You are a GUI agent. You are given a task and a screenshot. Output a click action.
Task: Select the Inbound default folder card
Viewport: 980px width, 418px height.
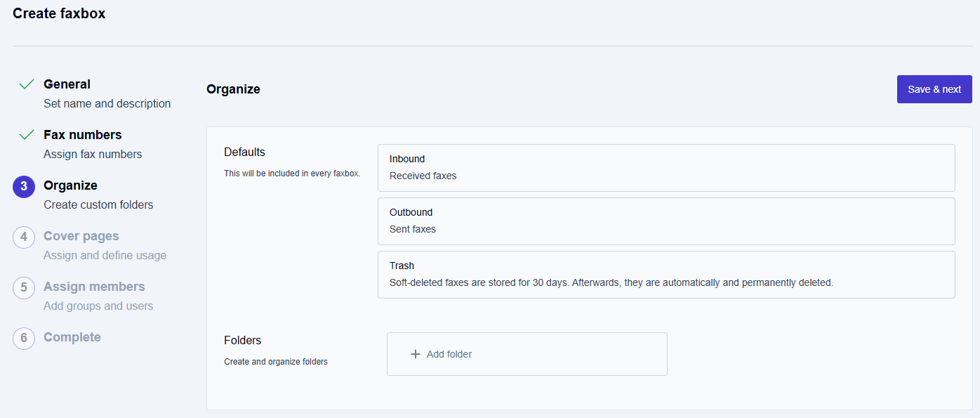(x=666, y=168)
